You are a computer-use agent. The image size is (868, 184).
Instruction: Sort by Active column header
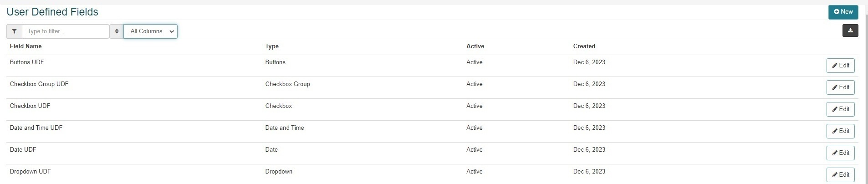pyautogui.click(x=475, y=46)
